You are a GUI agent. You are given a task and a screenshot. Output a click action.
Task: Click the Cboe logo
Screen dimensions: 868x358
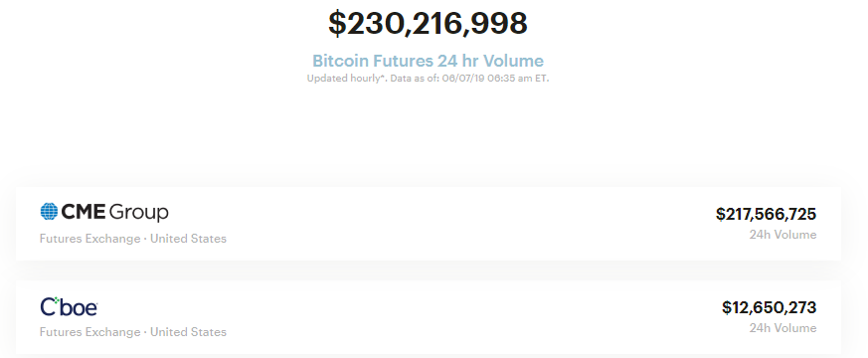click(70, 306)
